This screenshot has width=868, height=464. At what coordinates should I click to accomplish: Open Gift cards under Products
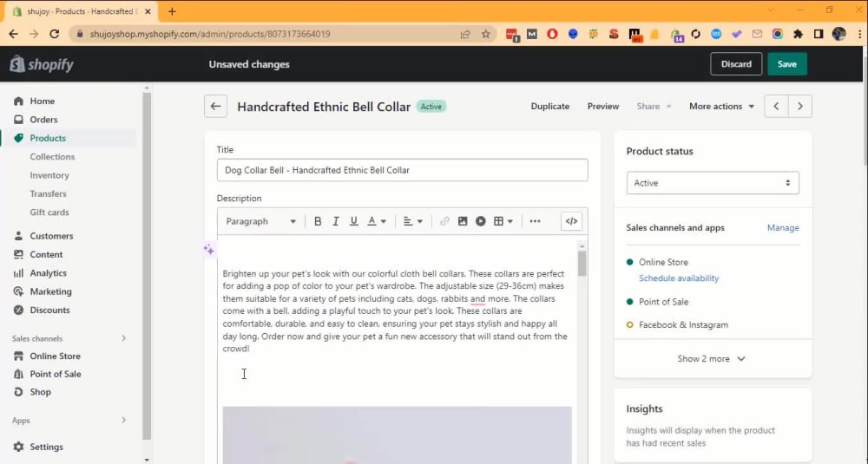click(x=49, y=212)
